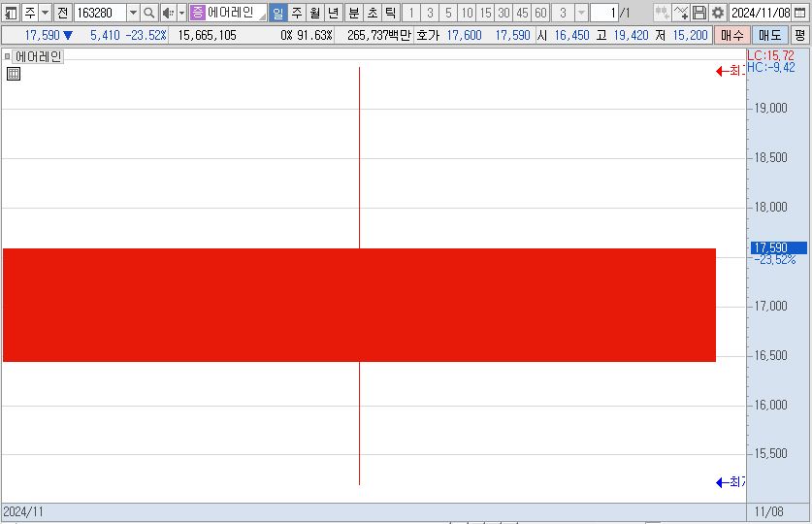
Task: Click the speaker sound alert icon
Action: pos(168,13)
